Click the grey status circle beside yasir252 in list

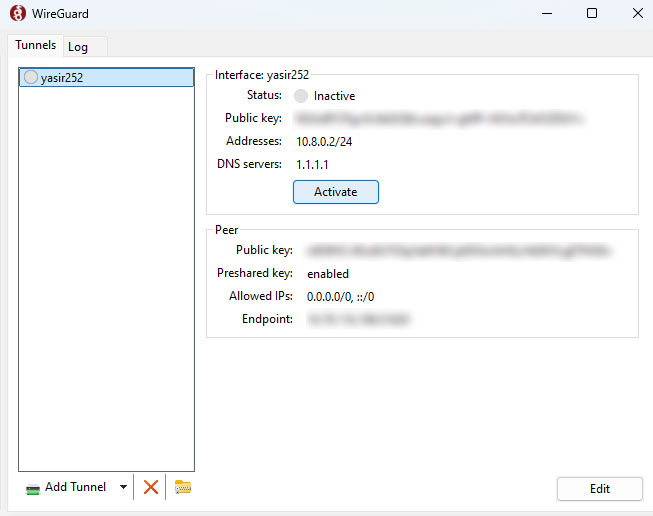31,77
